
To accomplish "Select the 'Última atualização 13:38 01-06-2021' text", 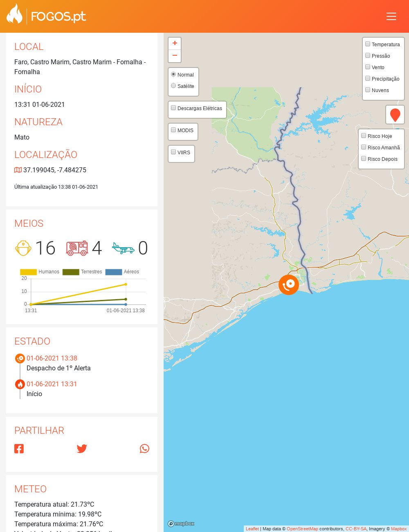I will 56,187.
